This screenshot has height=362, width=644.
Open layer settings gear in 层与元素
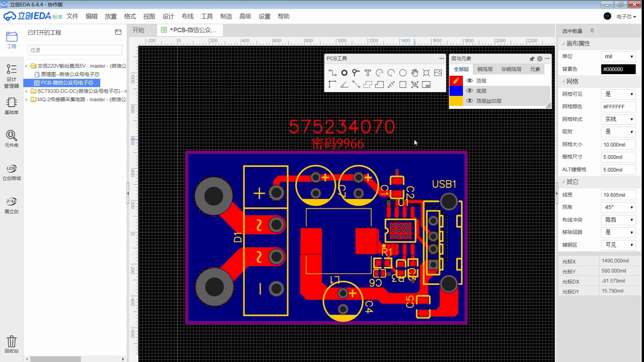[x=540, y=59]
